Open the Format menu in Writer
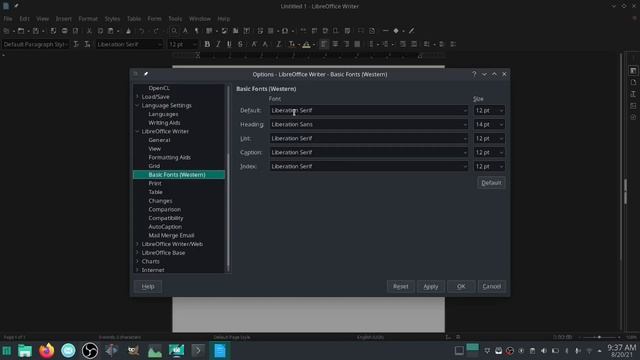 click(x=88, y=19)
